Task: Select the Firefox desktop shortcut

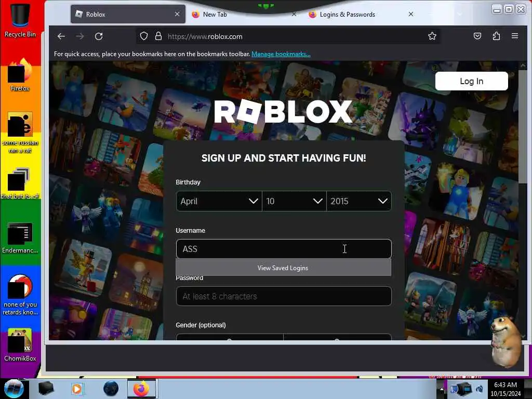Action: point(20,75)
